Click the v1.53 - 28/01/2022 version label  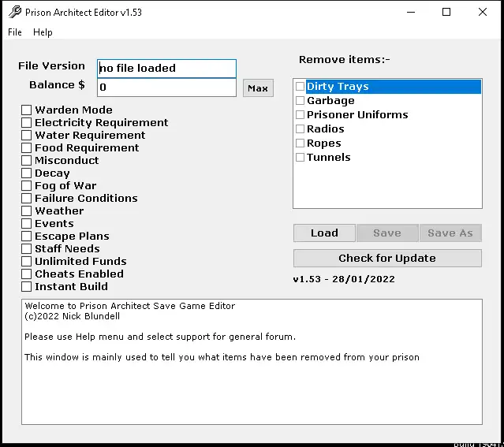tap(344, 279)
